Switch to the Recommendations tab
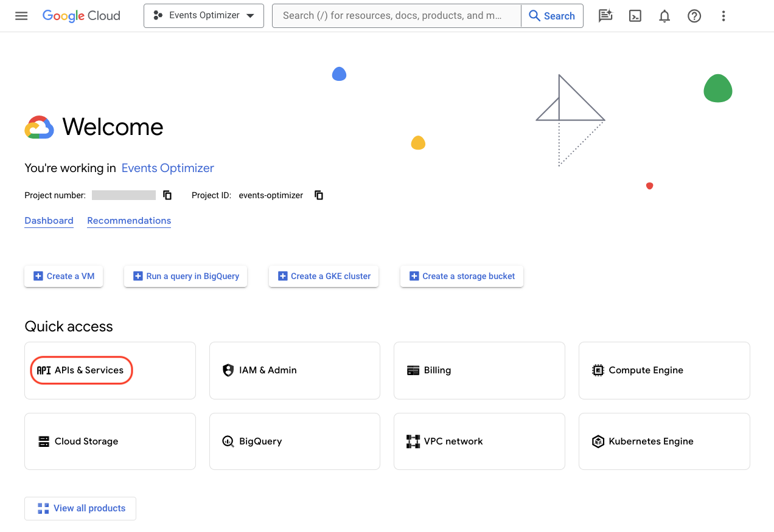 point(129,221)
